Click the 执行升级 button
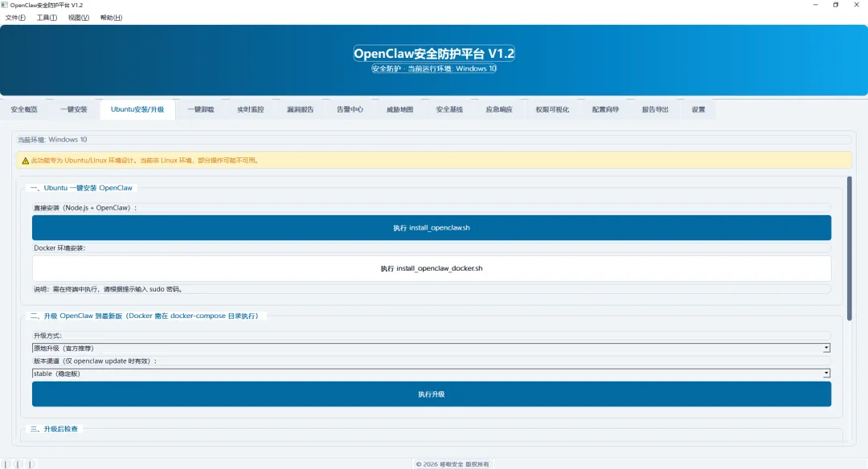 [x=432, y=394]
